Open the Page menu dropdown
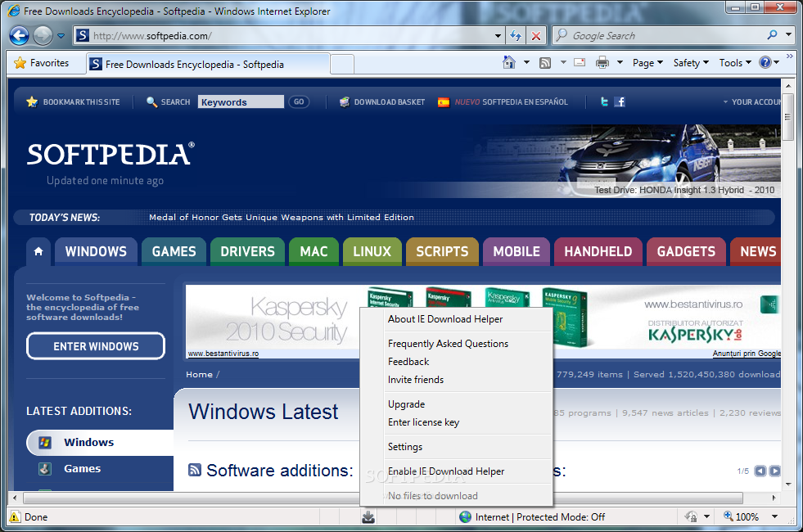Viewport: 803px width, 532px height. [x=647, y=62]
